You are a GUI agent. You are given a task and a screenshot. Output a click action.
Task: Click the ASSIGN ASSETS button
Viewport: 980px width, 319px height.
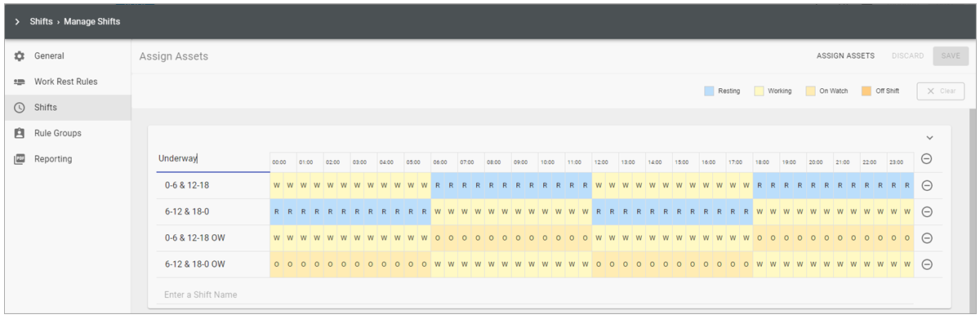[x=845, y=56]
